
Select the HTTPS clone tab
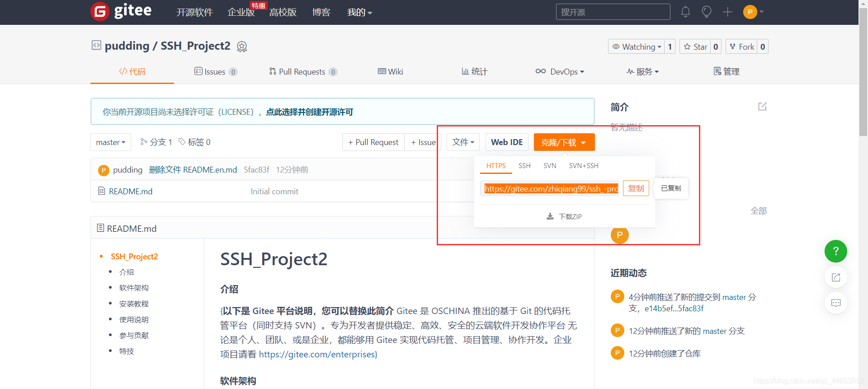tap(496, 166)
